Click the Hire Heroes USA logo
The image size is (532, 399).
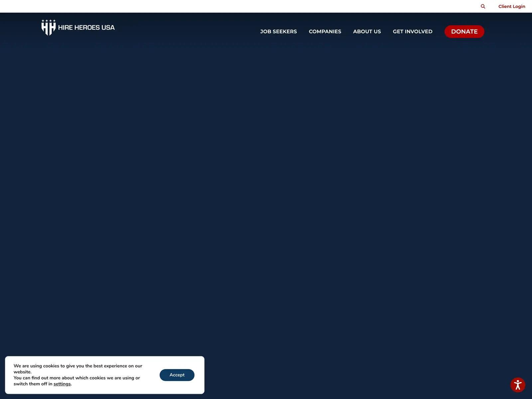(78, 28)
